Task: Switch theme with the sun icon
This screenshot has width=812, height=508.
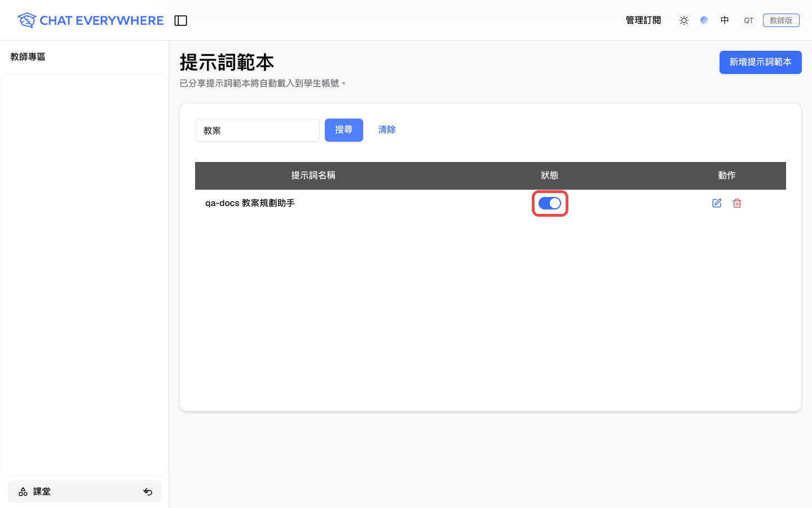Action: [684, 20]
